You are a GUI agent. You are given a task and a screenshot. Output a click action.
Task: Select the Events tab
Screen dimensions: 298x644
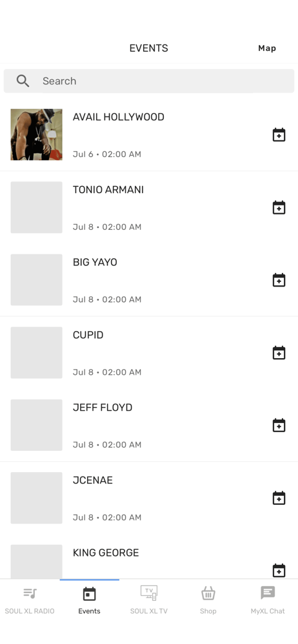click(x=89, y=600)
